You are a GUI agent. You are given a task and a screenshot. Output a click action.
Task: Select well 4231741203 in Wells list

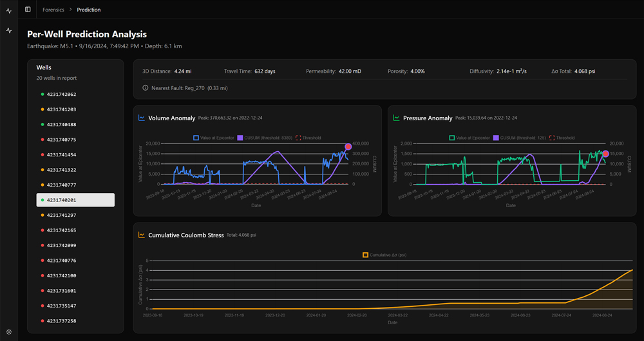[x=61, y=109]
